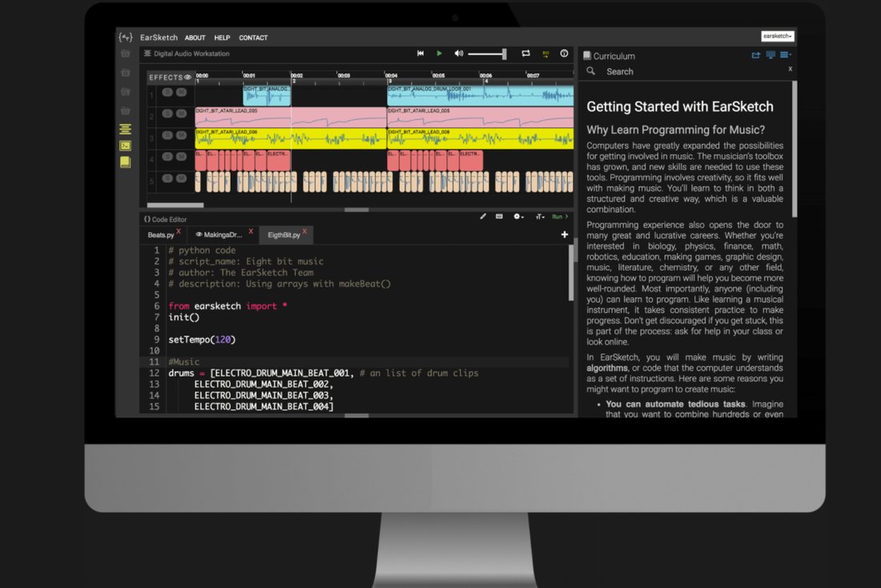881x588 pixels.
Task: Click timeline marker at 00:02
Action: pyautogui.click(x=296, y=75)
